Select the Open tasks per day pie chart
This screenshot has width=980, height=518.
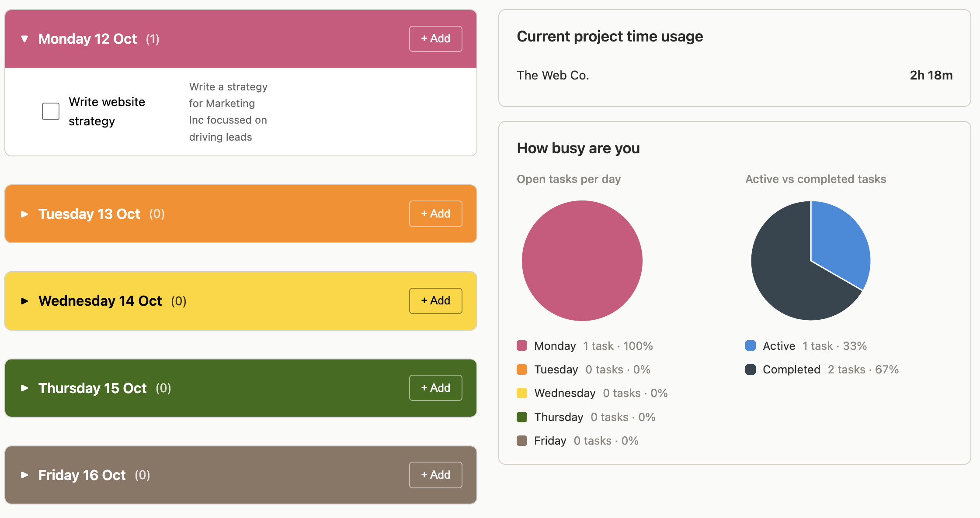pyautogui.click(x=582, y=261)
